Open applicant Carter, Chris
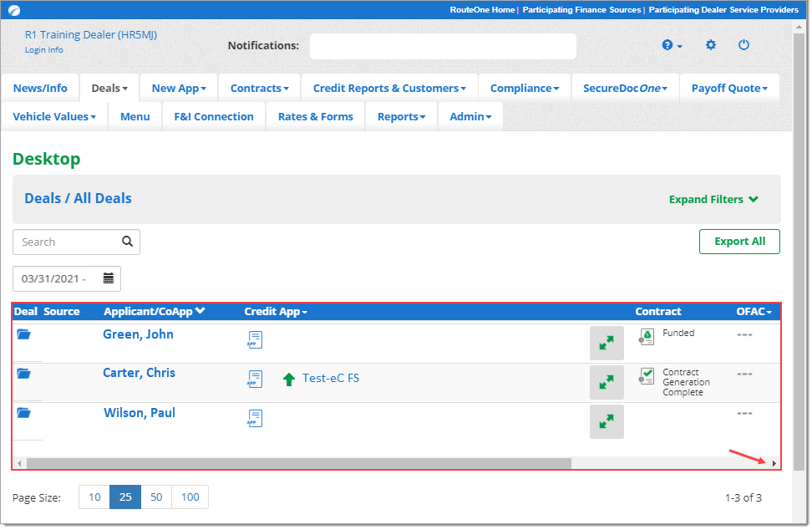The height and width of the screenshot is (530, 812). pos(140,373)
